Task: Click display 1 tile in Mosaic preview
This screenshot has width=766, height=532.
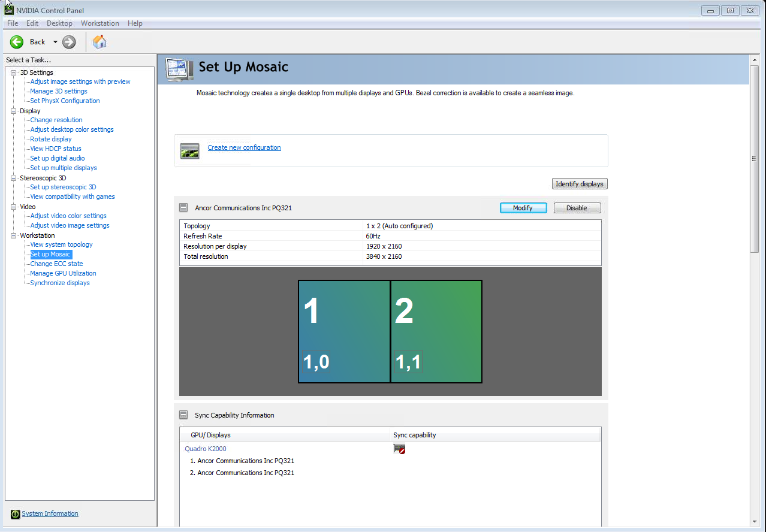Action: tap(344, 331)
